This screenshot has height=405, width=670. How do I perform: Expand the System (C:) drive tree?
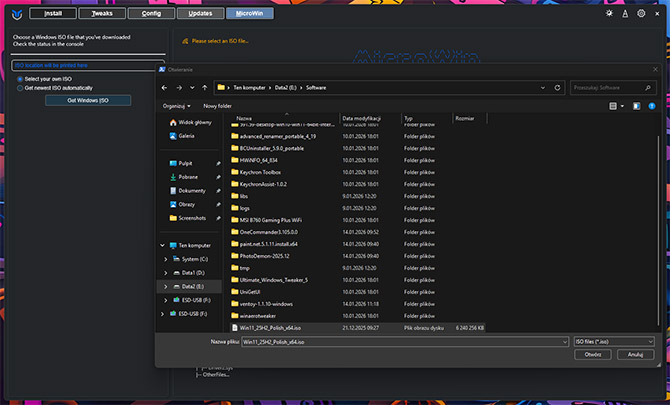[x=166, y=258]
